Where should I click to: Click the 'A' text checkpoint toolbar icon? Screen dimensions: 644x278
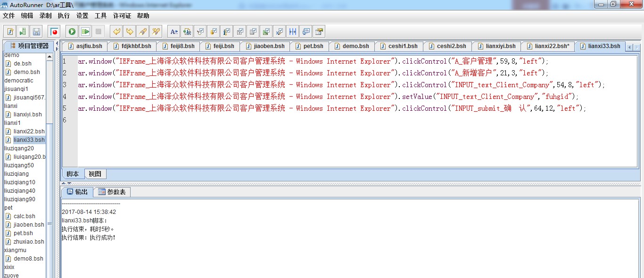[x=174, y=32]
